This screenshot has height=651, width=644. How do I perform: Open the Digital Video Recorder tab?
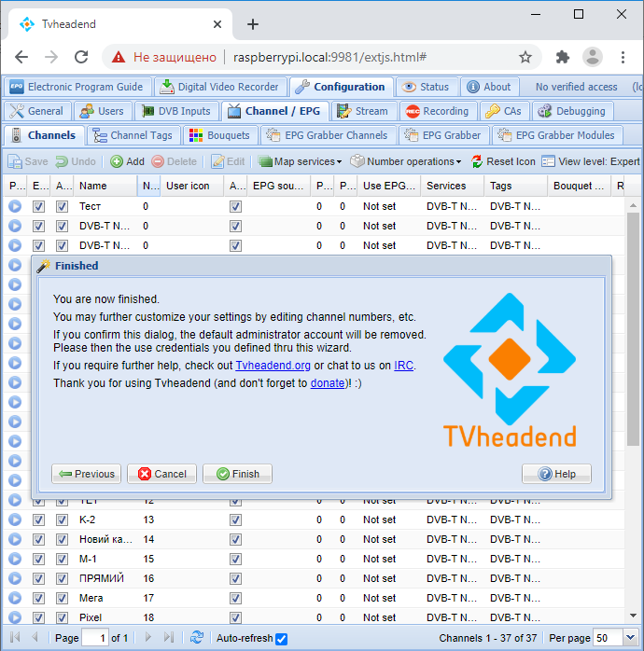point(219,87)
